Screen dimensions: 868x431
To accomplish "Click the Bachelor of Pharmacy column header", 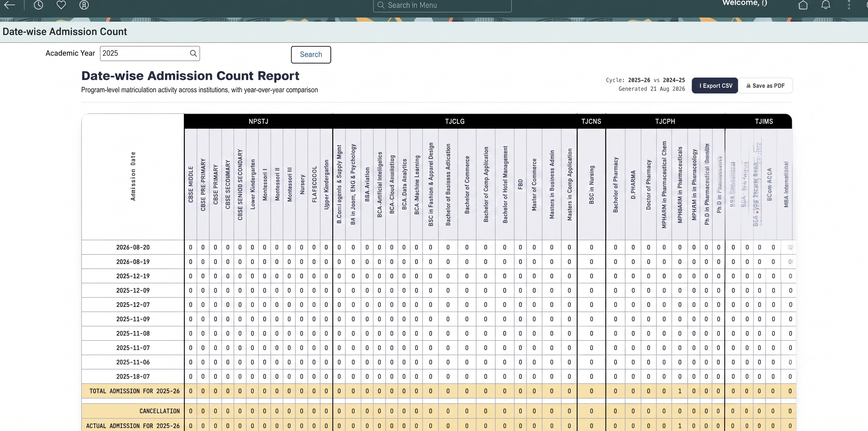I will pos(615,184).
